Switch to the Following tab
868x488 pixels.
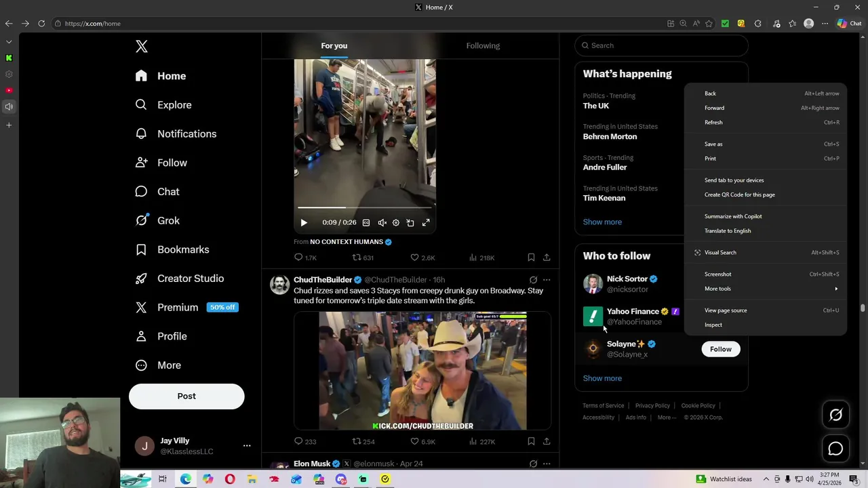pos(483,45)
